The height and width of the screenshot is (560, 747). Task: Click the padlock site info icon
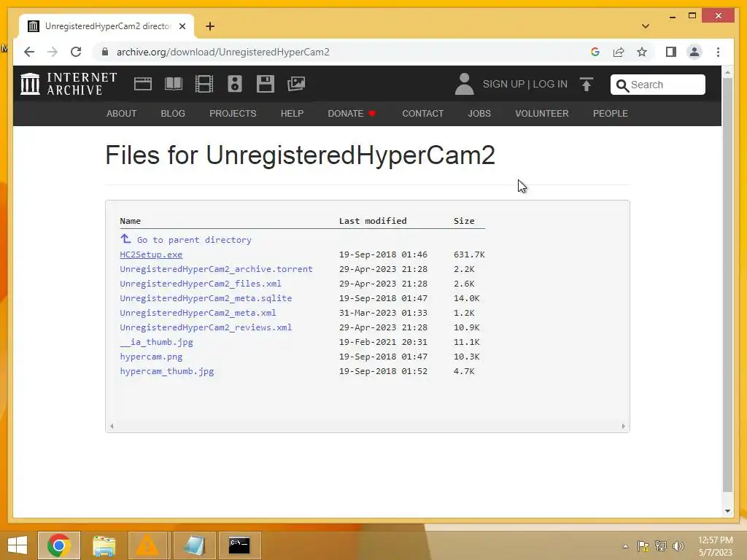(105, 52)
